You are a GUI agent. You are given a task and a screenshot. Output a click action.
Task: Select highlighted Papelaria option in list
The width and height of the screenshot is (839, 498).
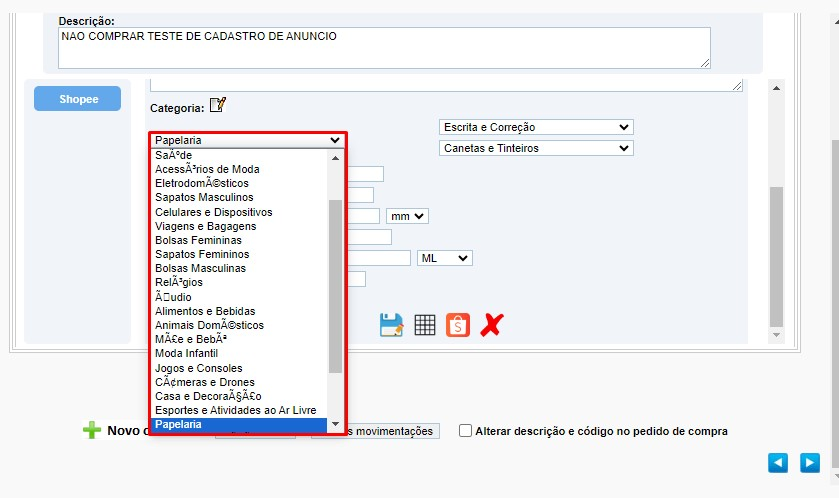tap(240, 425)
